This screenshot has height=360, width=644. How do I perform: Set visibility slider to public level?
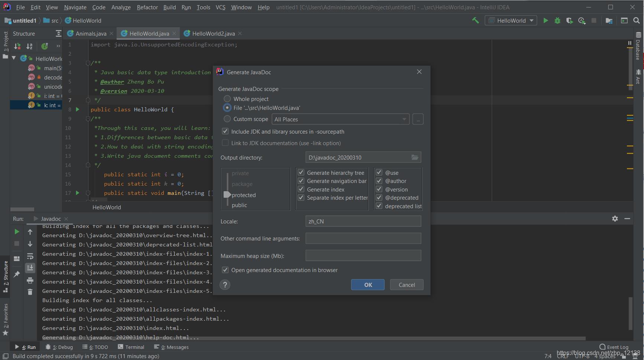239,205
